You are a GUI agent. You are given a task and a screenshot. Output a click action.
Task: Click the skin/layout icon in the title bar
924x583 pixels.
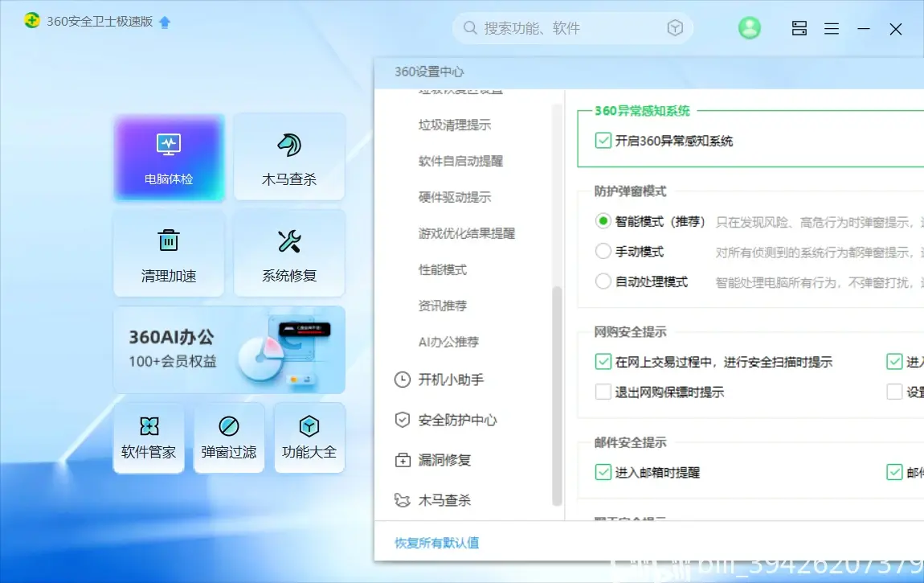(799, 28)
